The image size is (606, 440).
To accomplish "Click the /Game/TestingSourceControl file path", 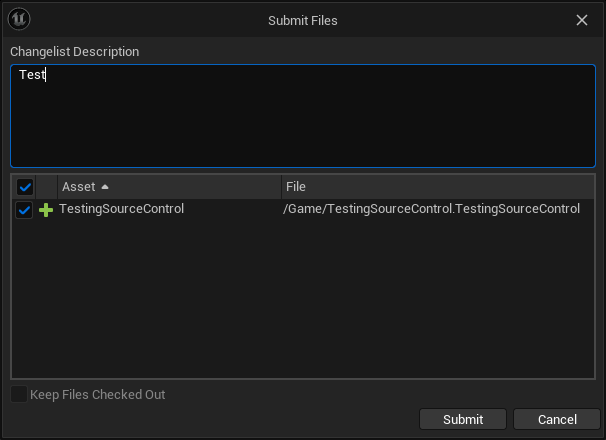I will pos(431,209).
